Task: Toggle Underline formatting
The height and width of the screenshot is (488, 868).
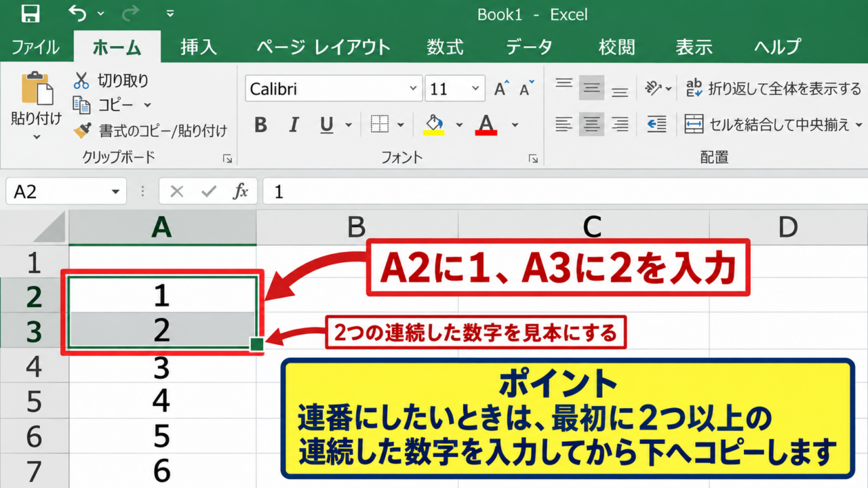Action: pyautogui.click(x=327, y=125)
